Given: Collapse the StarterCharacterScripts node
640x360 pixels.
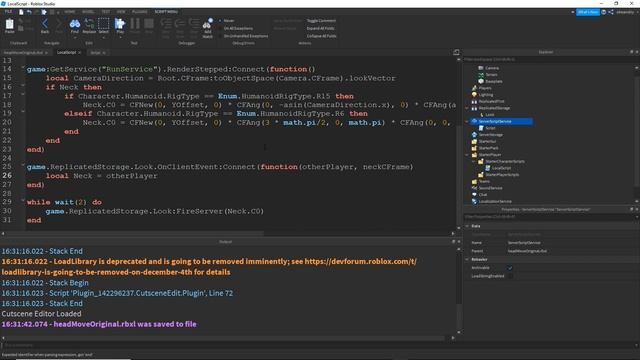Looking at the screenshot, I should pyautogui.click(x=473, y=161).
